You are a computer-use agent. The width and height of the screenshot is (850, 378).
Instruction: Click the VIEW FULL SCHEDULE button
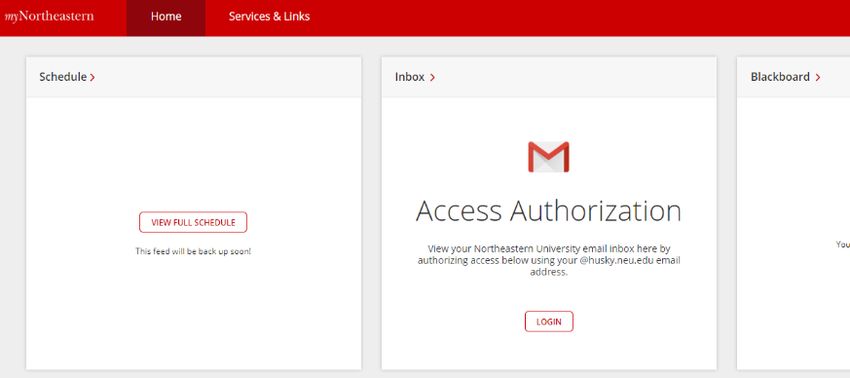click(x=193, y=222)
